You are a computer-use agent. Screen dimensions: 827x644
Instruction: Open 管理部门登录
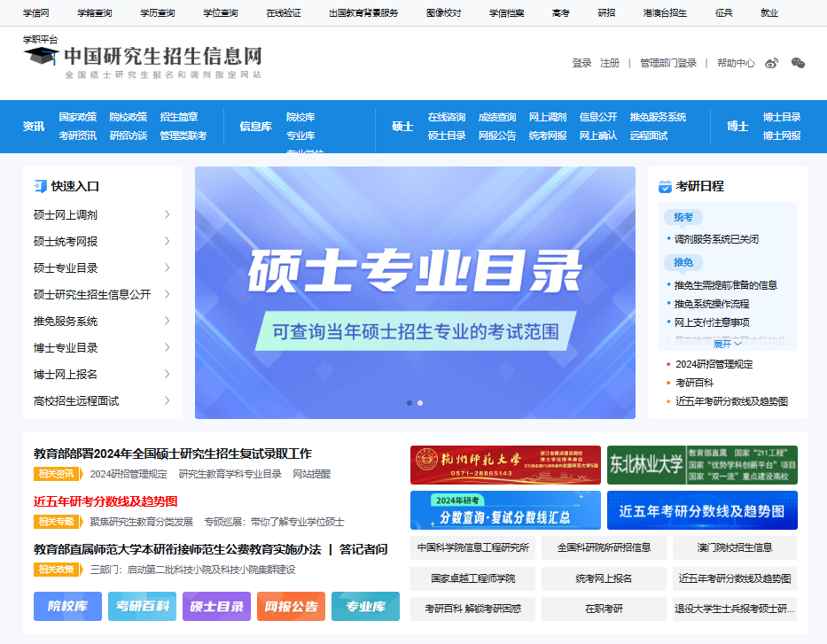point(668,63)
